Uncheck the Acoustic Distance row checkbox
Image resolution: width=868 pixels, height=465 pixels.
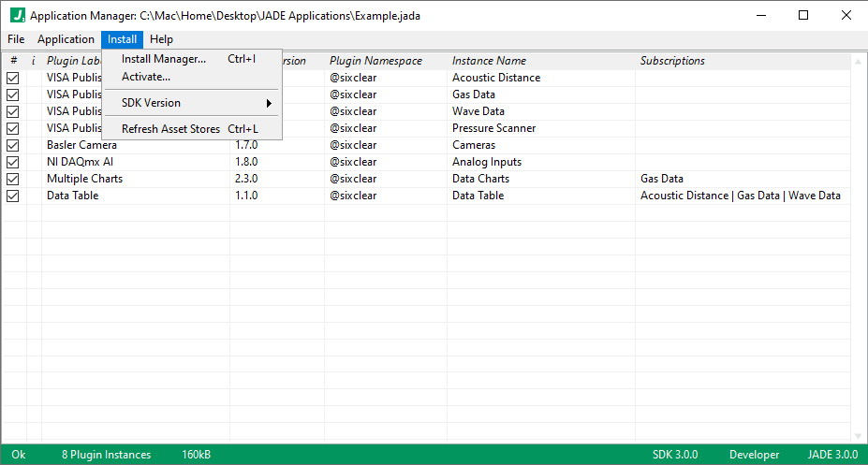coord(13,78)
